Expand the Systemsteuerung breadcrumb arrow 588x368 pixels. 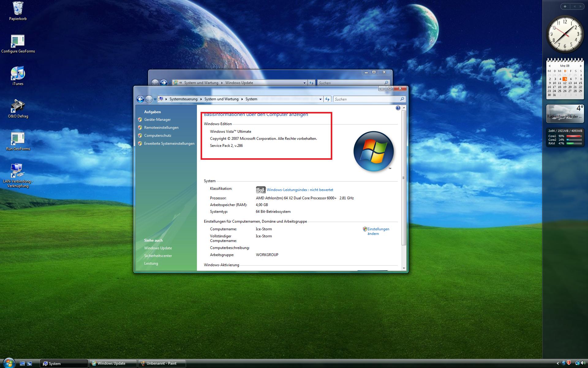(201, 99)
